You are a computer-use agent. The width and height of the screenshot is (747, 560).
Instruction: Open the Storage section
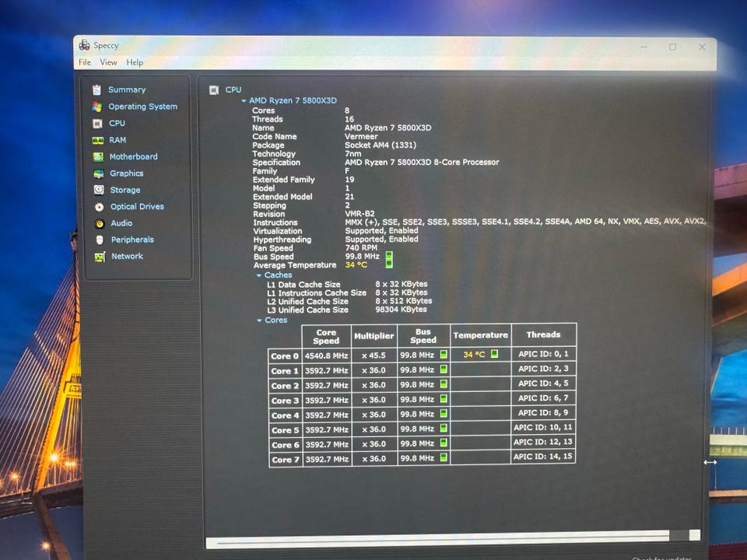[x=125, y=190]
